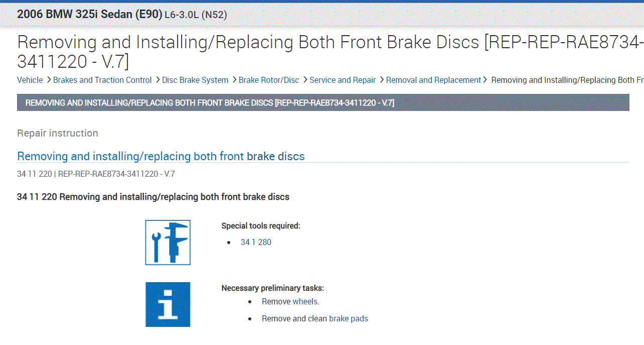This screenshot has height=345, width=644.
Task: Click the gray uppercase section header bar
Action: [323, 103]
